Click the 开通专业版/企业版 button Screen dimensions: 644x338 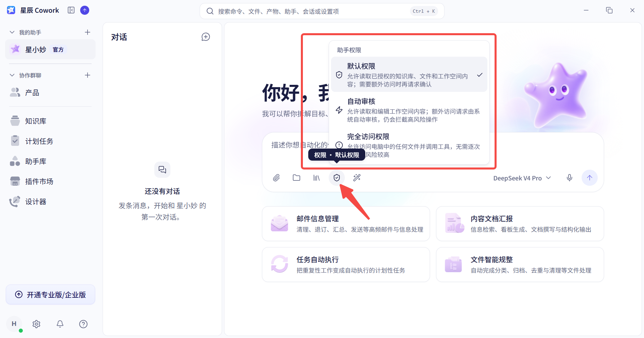(x=50, y=295)
